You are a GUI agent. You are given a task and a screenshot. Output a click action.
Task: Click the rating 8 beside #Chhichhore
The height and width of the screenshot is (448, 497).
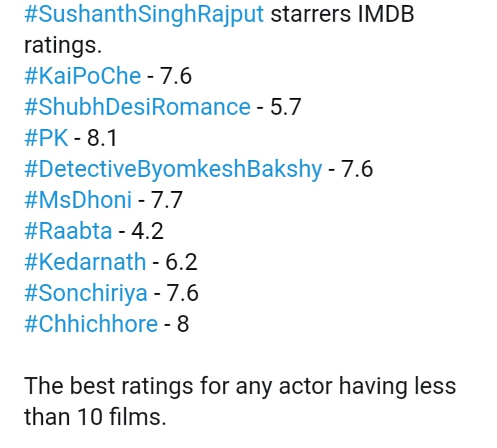point(183,324)
